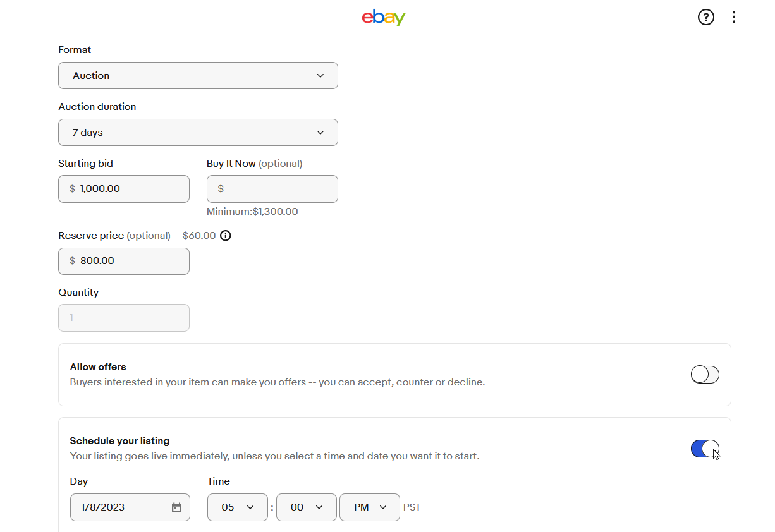
Task: Switch the AM/PM dropdown
Action: coord(369,507)
